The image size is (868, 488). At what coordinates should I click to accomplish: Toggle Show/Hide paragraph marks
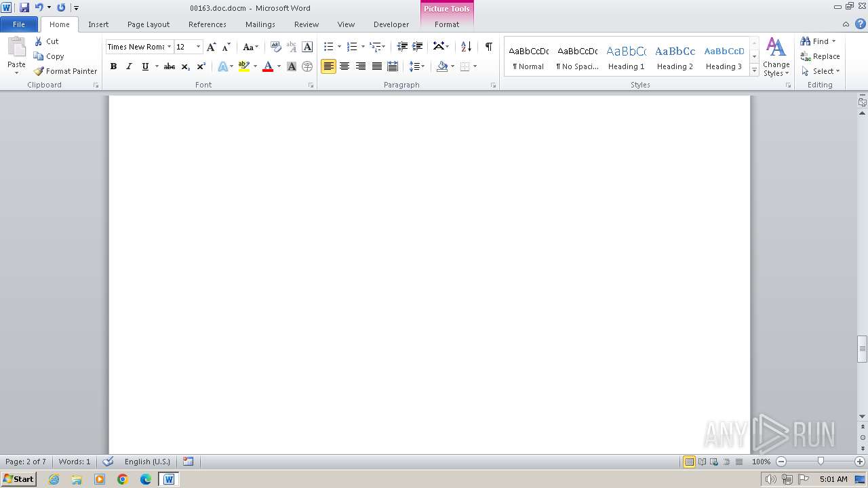coord(488,47)
